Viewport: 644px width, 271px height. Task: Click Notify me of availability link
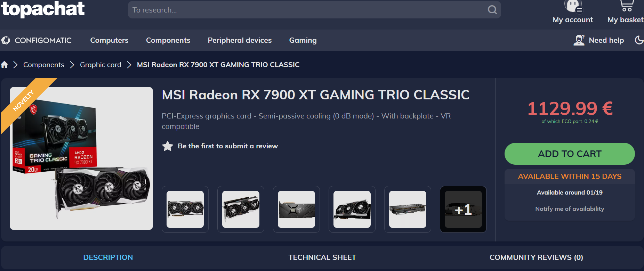[570, 209]
